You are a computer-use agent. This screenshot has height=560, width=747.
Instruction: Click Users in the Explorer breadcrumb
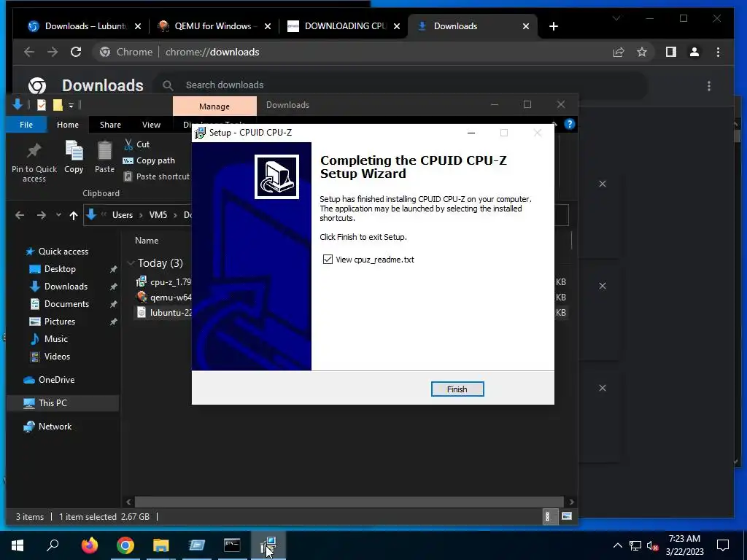(123, 215)
